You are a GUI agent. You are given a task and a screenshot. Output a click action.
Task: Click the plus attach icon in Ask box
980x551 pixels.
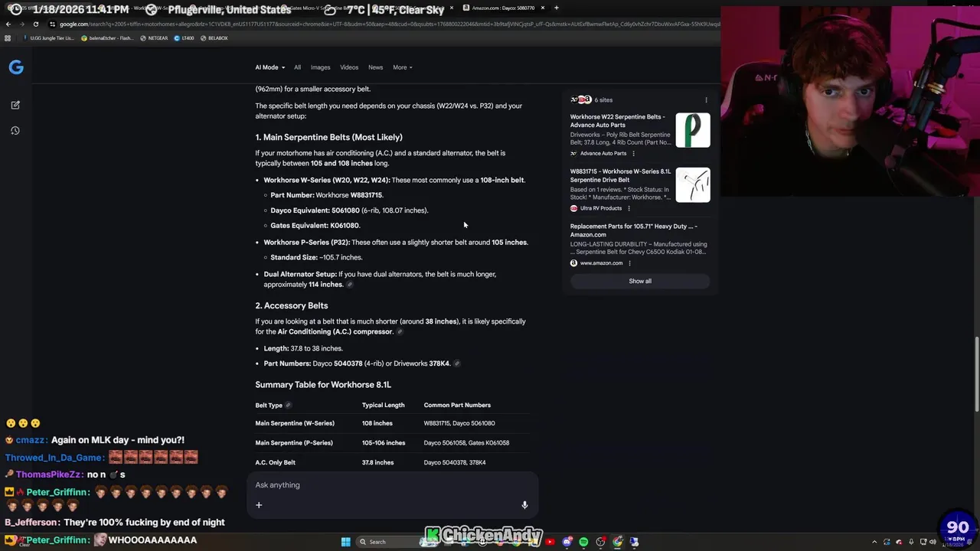coord(259,505)
